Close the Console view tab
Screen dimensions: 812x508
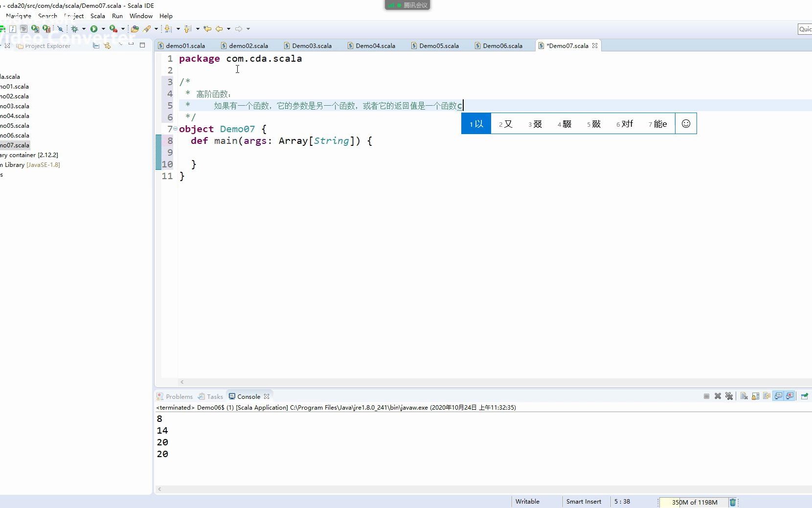click(267, 396)
